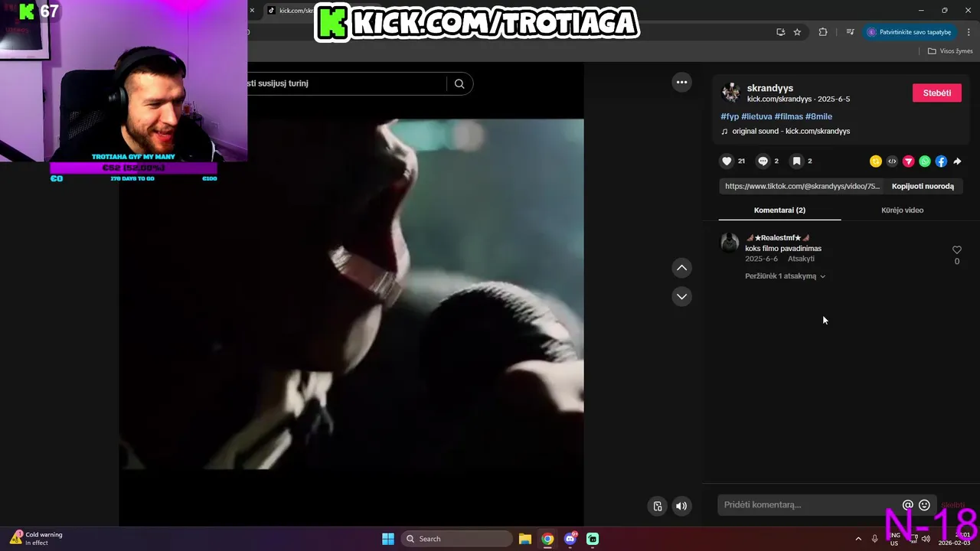Click the install app icon in address bar
Screen dimensions: 980x551
tap(780, 32)
